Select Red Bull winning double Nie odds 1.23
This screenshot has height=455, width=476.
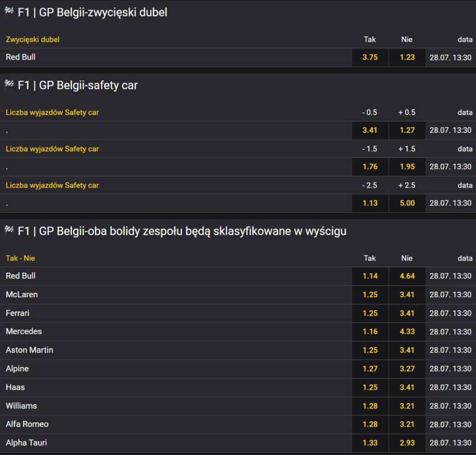pos(407,58)
